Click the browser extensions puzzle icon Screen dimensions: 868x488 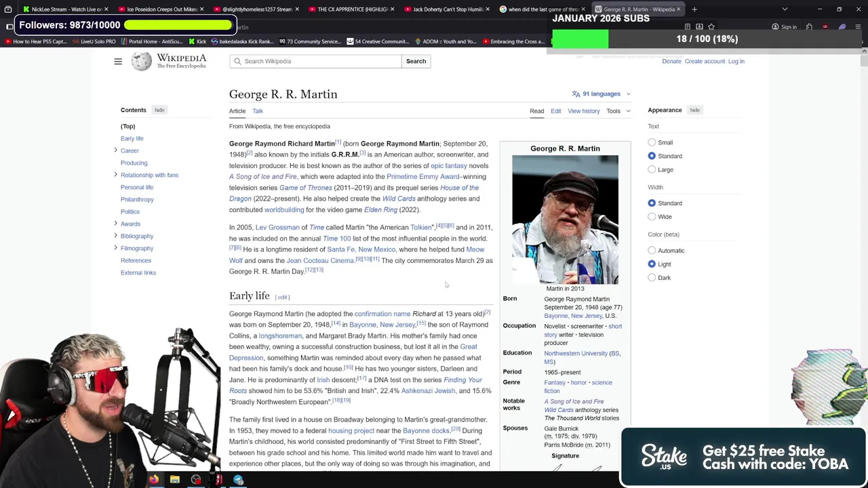click(x=809, y=27)
